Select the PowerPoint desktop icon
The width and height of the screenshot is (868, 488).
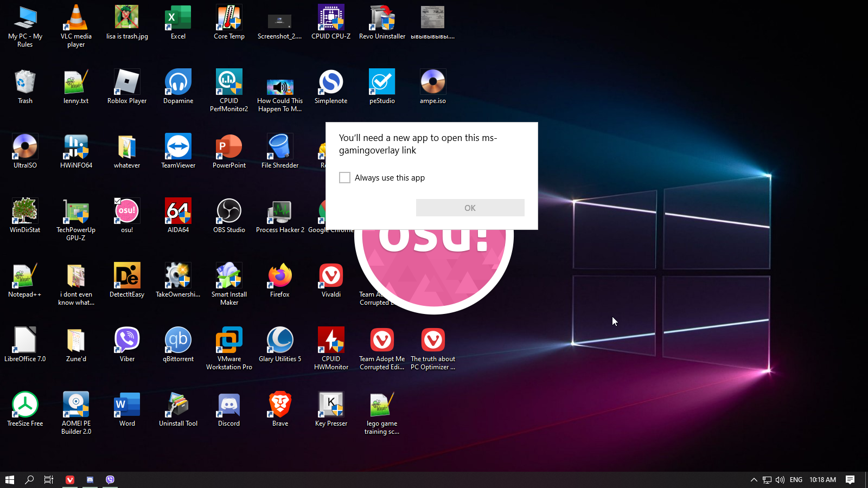(229, 151)
